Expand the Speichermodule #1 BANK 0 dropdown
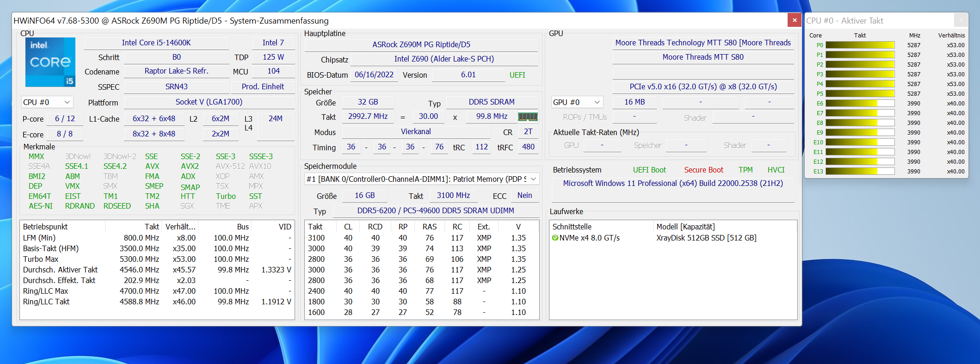This screenshot has height=364, width=980. 422,179
